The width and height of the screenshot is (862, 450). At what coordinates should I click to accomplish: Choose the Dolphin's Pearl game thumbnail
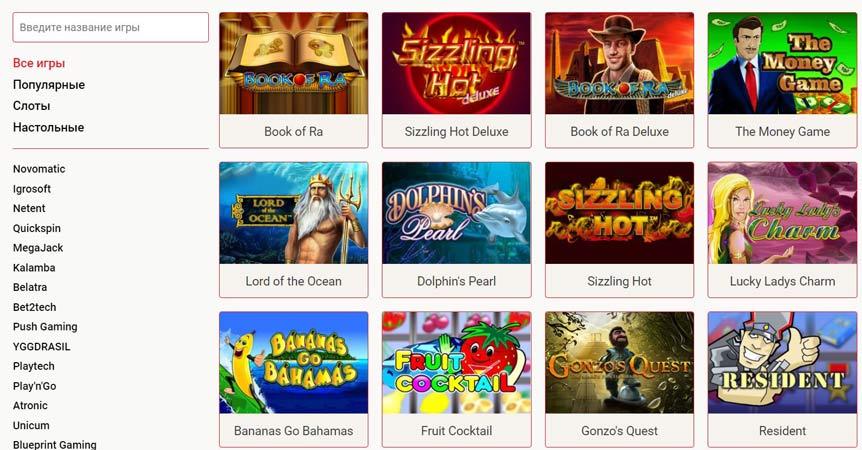tap(456, 213)
